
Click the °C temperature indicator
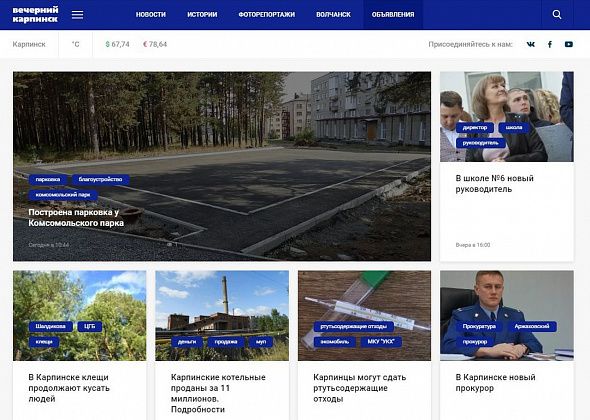tap(76, 44)
